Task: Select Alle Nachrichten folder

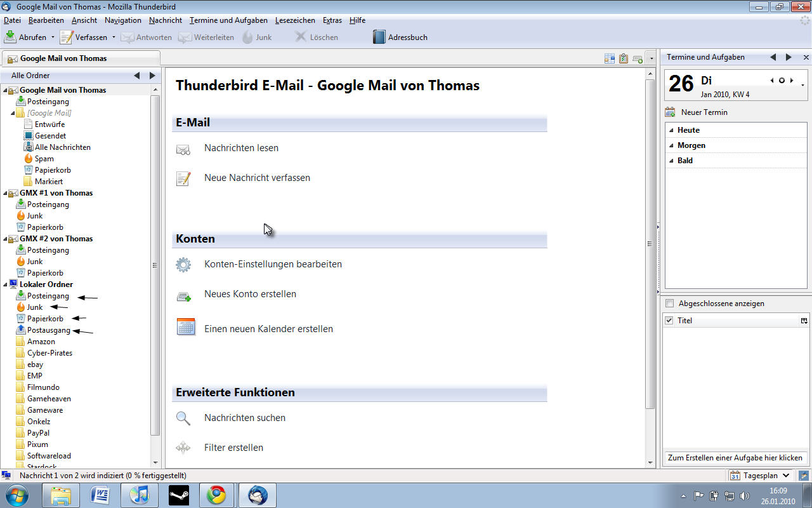Action: click(x=62, y=147)
